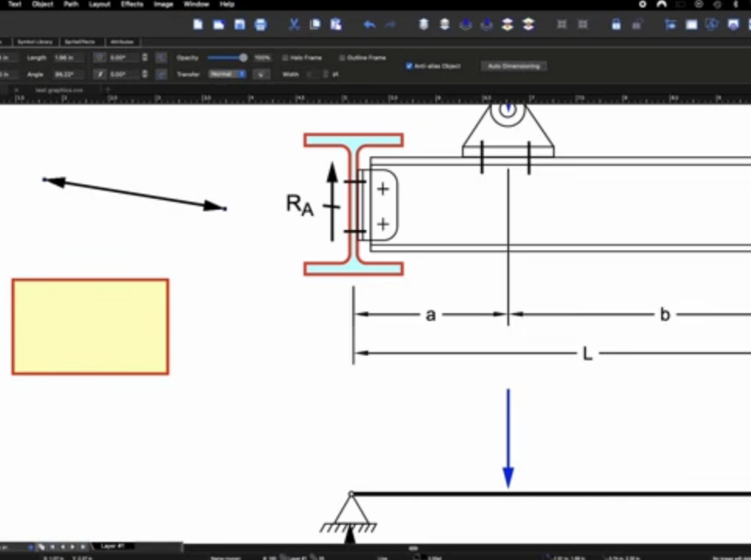
Task: Click the Width value stepper
Action: point(326,74)
